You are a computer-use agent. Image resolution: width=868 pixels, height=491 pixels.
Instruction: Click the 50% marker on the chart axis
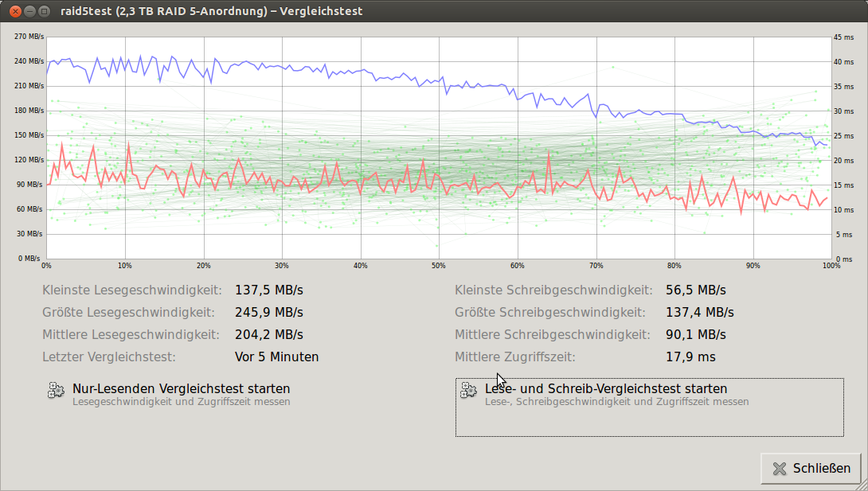(x=438, y=266)
